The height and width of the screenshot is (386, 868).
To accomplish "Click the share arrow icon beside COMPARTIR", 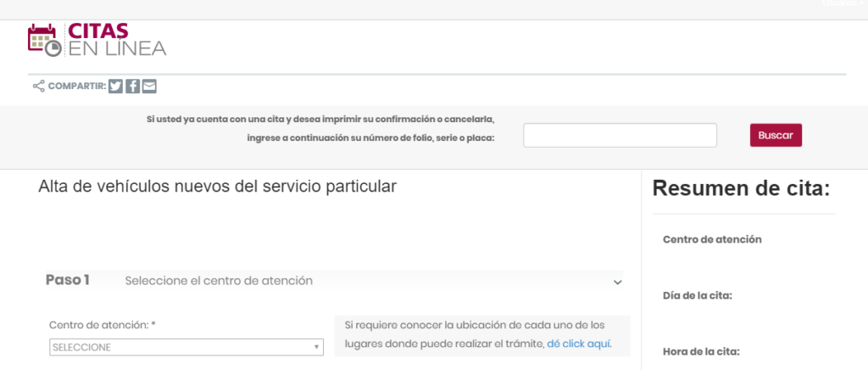I will point(38,86).
